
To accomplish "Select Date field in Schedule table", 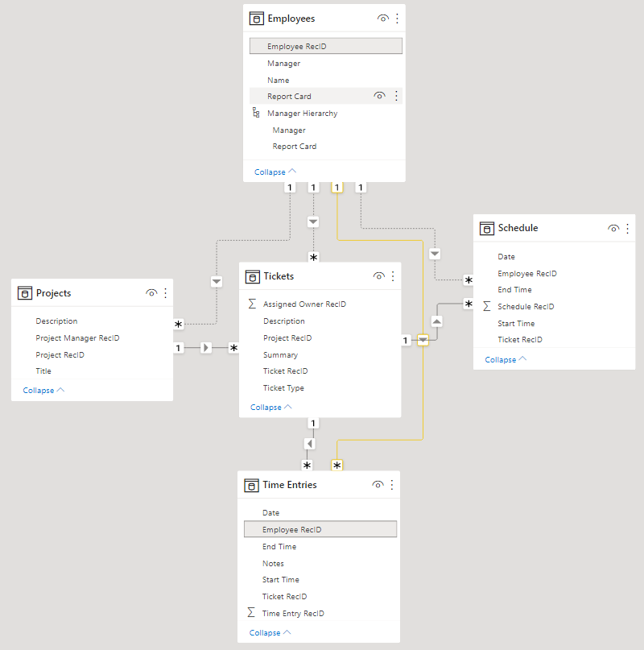I will 506,257.
